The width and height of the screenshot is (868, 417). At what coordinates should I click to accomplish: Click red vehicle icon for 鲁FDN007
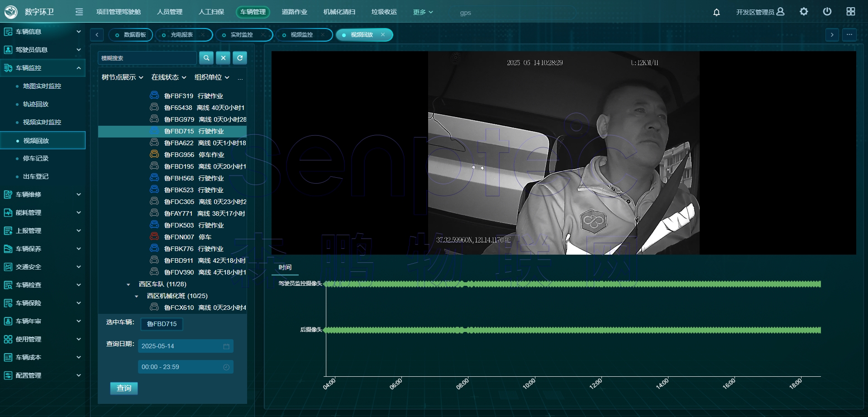click(154, 236)
